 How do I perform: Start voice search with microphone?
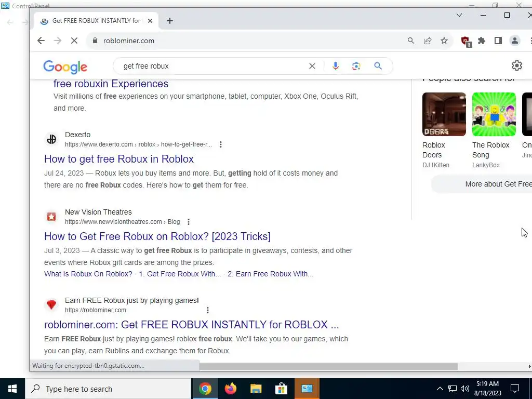[x=335, y=66]
